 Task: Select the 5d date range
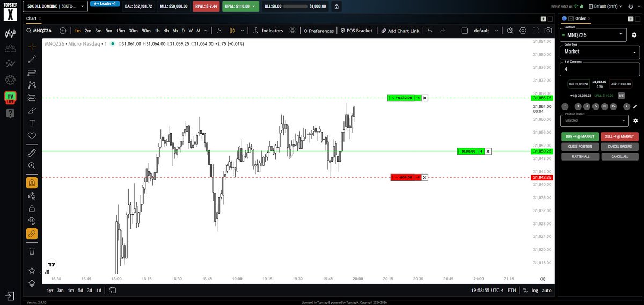coord(80,290)
